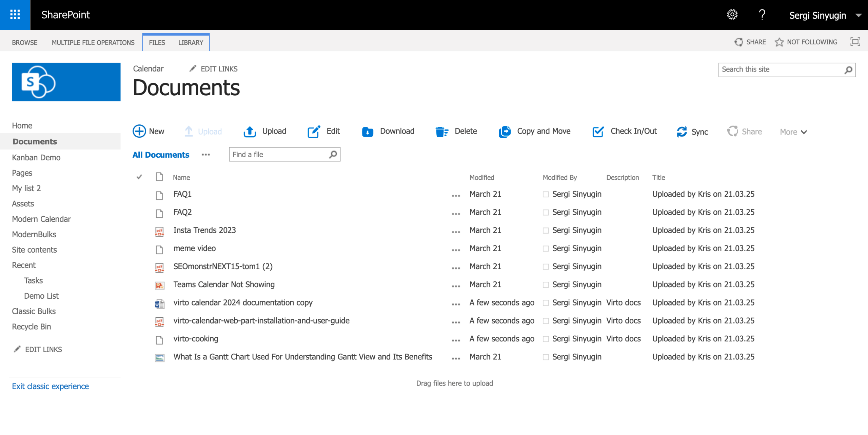The image size is (868, 435).
Task: Click the Check In/Out icon
Action: [x=598, y=132]
